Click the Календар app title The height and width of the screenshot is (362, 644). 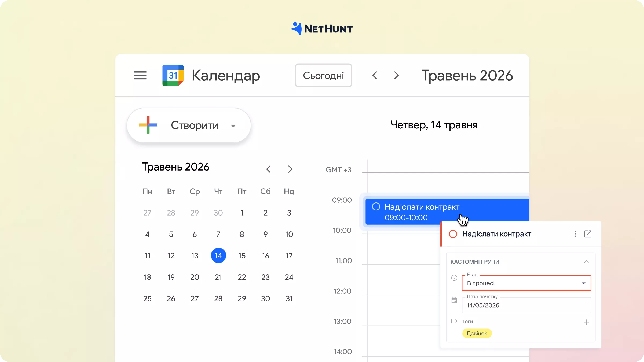click(226, 76)
